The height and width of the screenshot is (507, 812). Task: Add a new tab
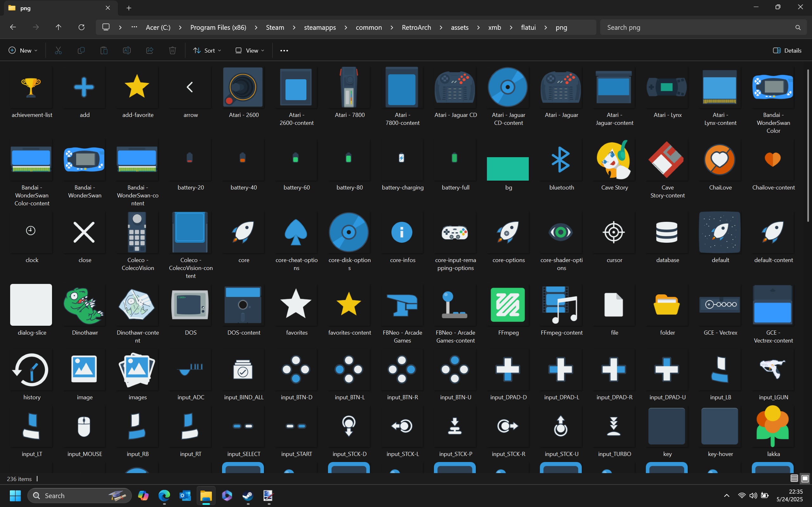coord(129,8)
